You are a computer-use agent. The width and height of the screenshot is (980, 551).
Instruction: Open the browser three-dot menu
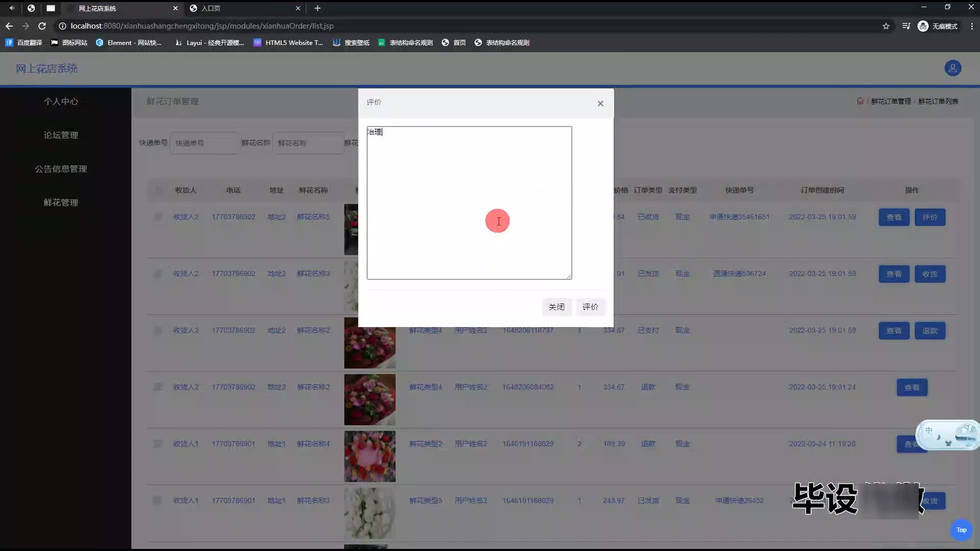pos(972,26)
